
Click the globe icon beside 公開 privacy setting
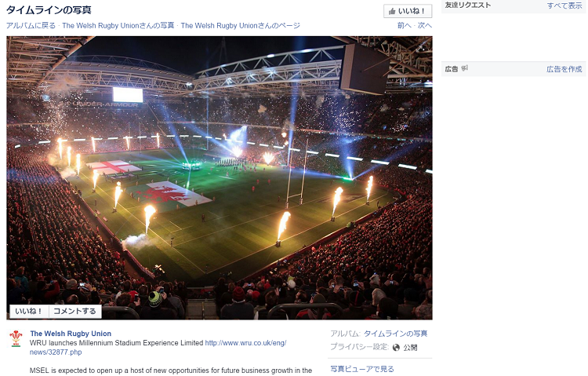coord(396,348)
